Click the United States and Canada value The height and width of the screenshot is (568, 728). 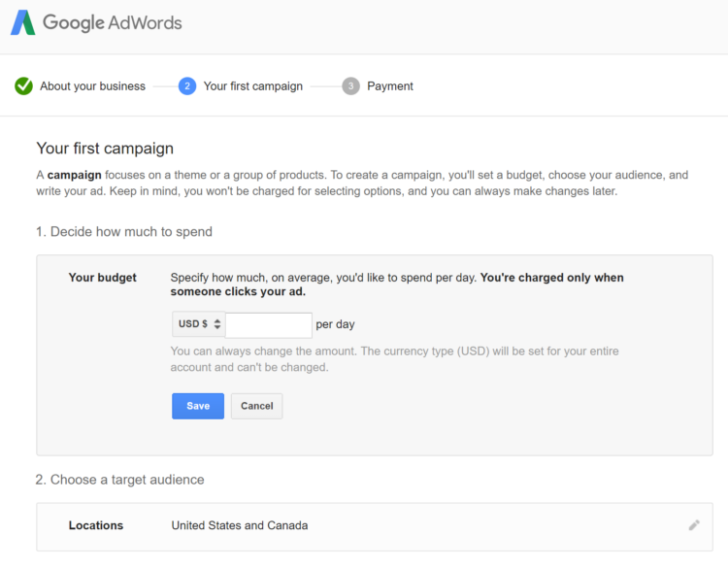(x=240, y=525)
